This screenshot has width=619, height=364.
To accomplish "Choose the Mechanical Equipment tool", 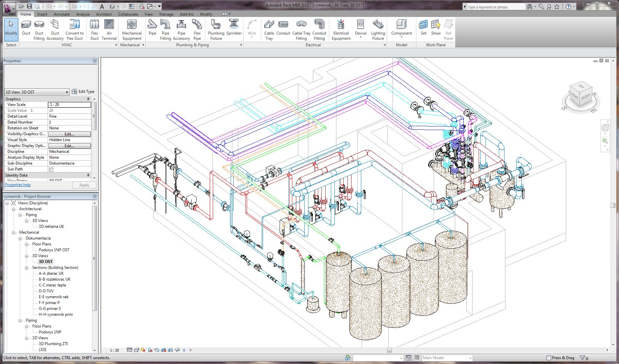I will click(x=132, y=29).
